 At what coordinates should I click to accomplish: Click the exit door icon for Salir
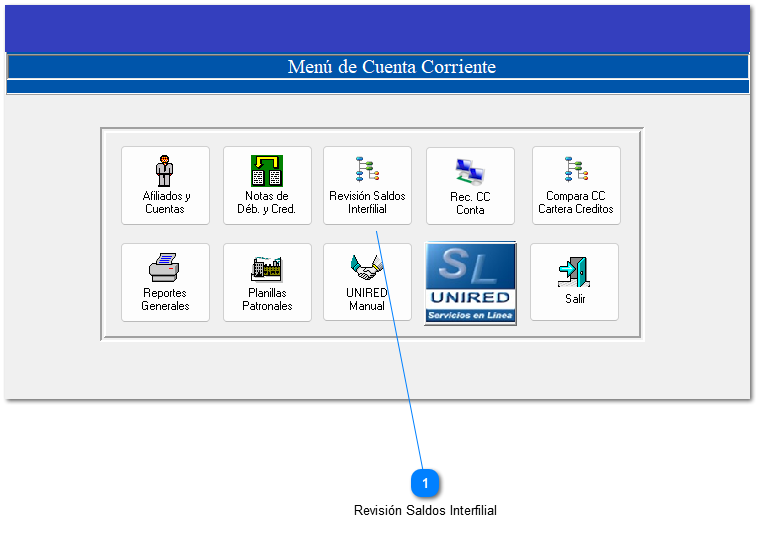click(x=574, y=271)
